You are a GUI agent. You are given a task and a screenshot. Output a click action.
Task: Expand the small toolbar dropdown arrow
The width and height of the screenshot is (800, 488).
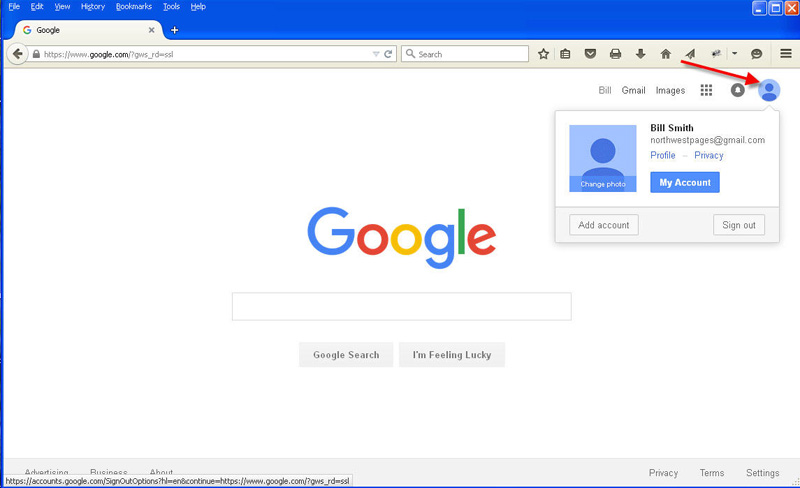(735, 53)
